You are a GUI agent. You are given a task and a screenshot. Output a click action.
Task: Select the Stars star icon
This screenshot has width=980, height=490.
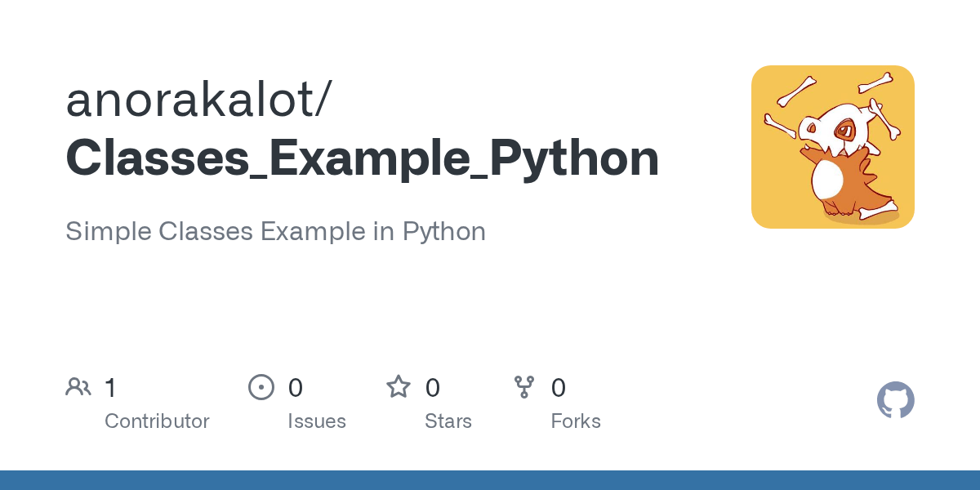[399, 387]
